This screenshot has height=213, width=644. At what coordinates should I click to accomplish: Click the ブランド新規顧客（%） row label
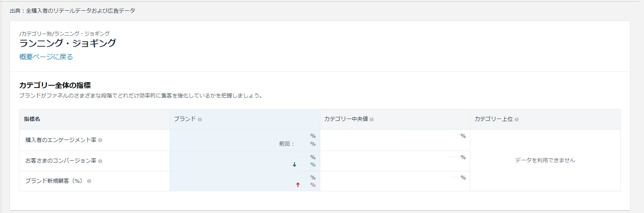pos(54,181)
